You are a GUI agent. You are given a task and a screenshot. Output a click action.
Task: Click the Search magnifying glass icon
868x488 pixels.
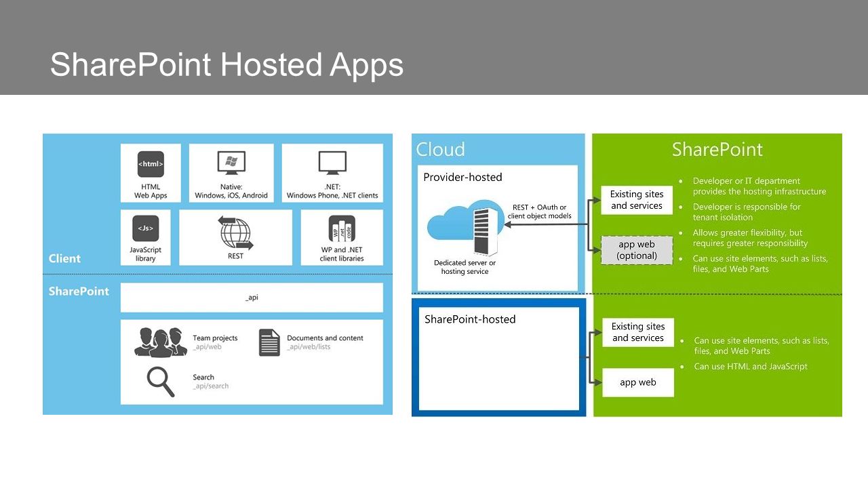[x=161, y=382]
